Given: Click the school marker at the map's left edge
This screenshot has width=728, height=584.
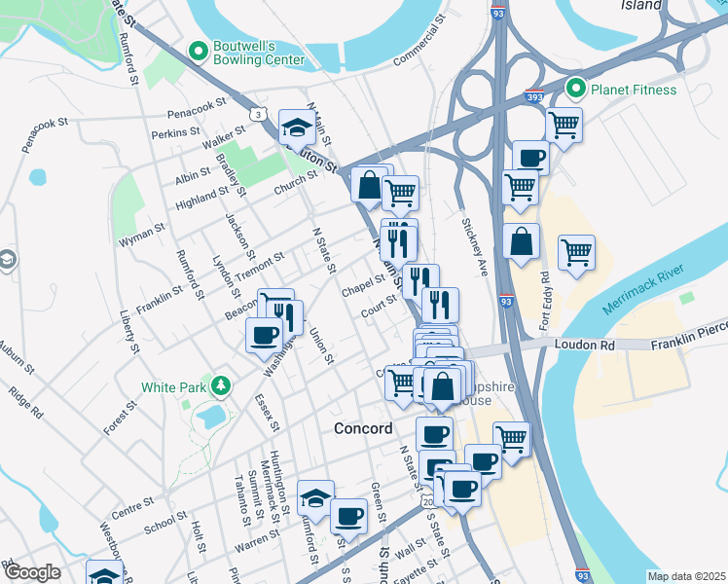Looking at the screenshot, I should click(x=9, y=261).
